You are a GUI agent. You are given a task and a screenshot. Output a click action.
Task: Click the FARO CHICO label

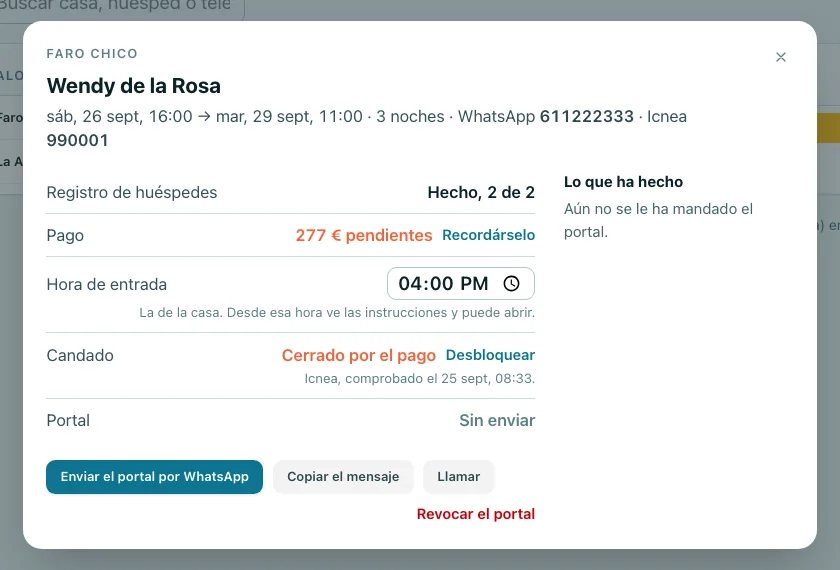pyautogui.click(x=92, y=54)
